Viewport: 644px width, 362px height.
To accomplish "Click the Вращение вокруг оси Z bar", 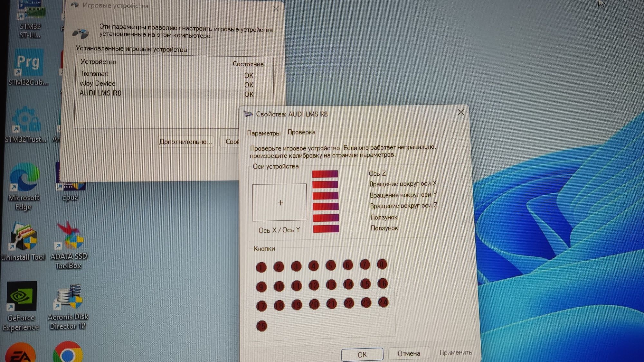I will pyautogui.click(x=326, y=207).
